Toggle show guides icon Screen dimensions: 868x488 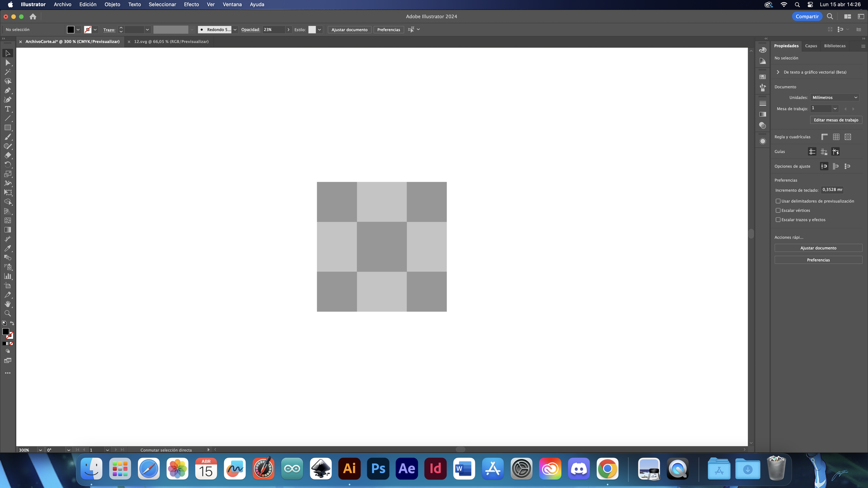812,152
